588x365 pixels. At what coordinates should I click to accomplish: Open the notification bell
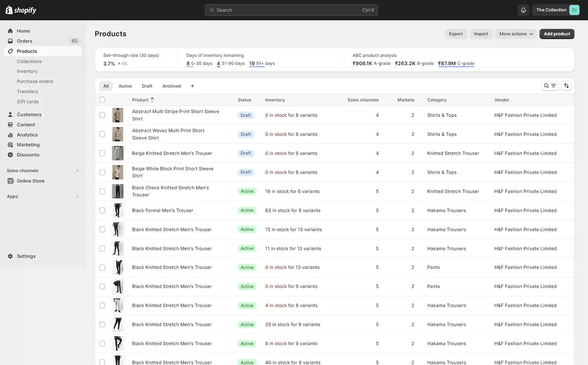(523, 10)
